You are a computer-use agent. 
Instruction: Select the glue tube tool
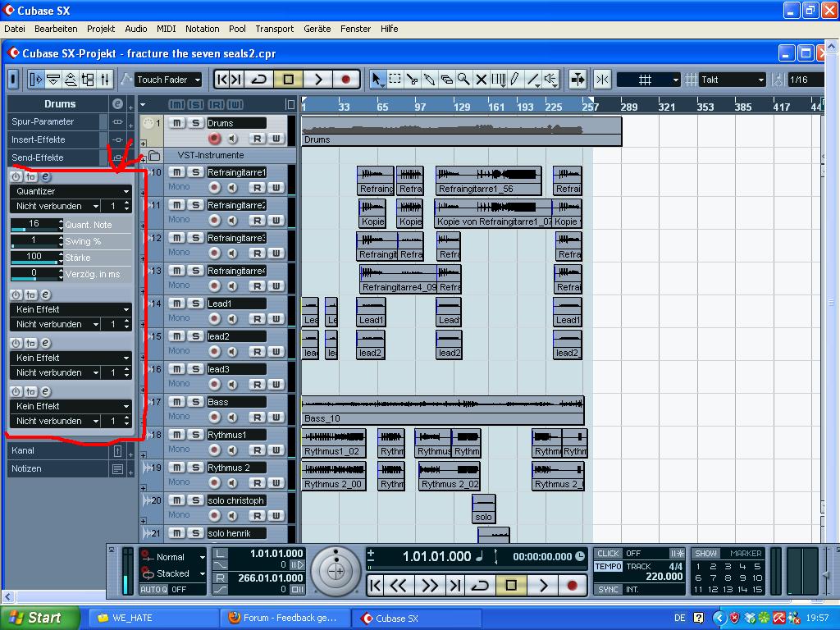(x=429, y=80)
